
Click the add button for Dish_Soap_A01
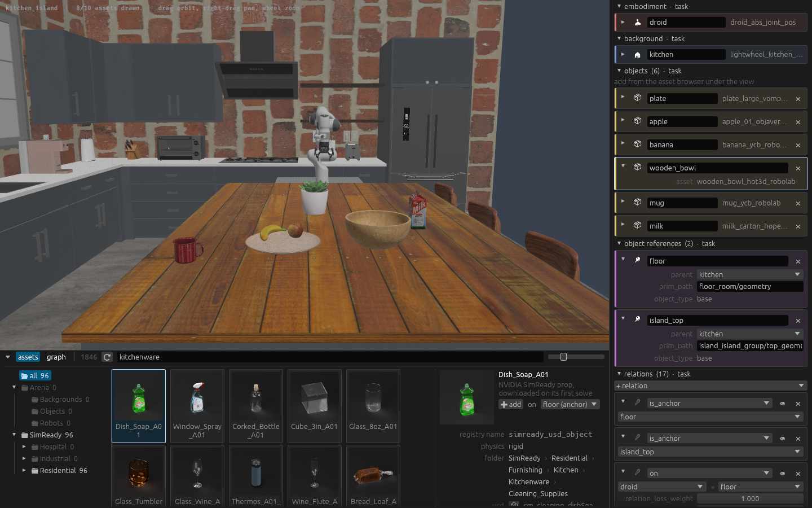pos(511,404)
